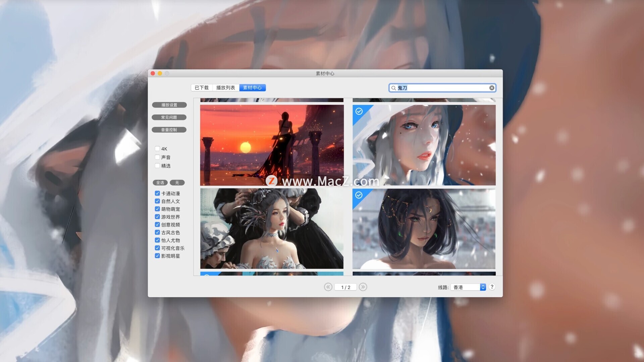Open 播放设置 settings
The image size is (644, 362).
pos(169,105)
